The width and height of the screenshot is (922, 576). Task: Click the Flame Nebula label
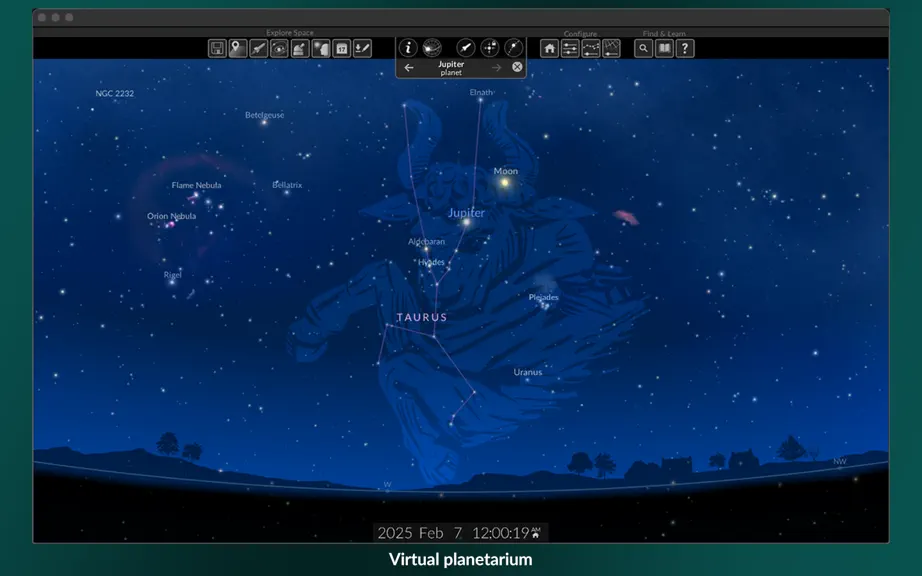196,185
